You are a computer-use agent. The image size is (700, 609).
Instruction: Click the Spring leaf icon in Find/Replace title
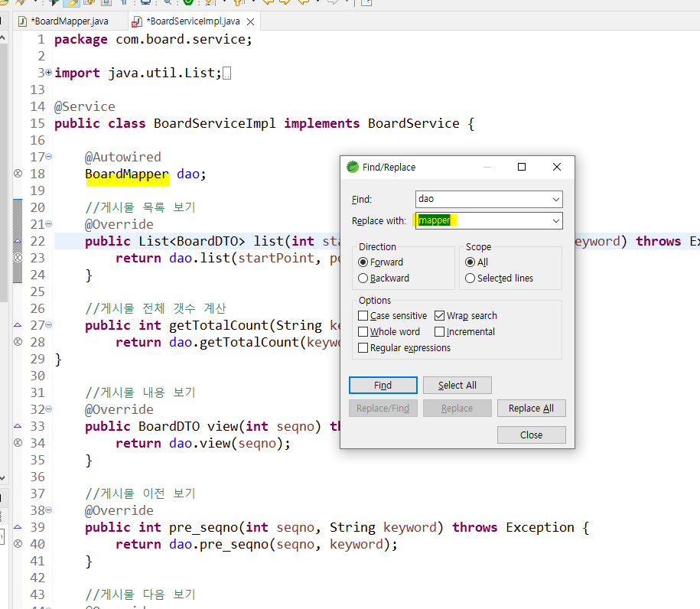point(352,167)
